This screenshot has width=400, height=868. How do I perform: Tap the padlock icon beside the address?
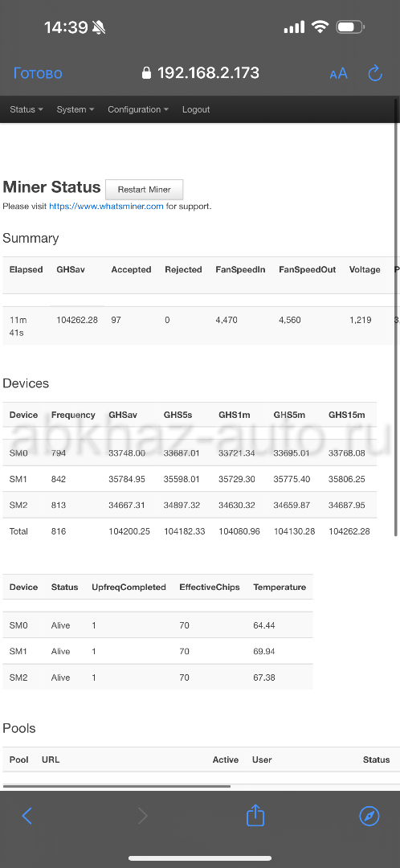point(146,73)
